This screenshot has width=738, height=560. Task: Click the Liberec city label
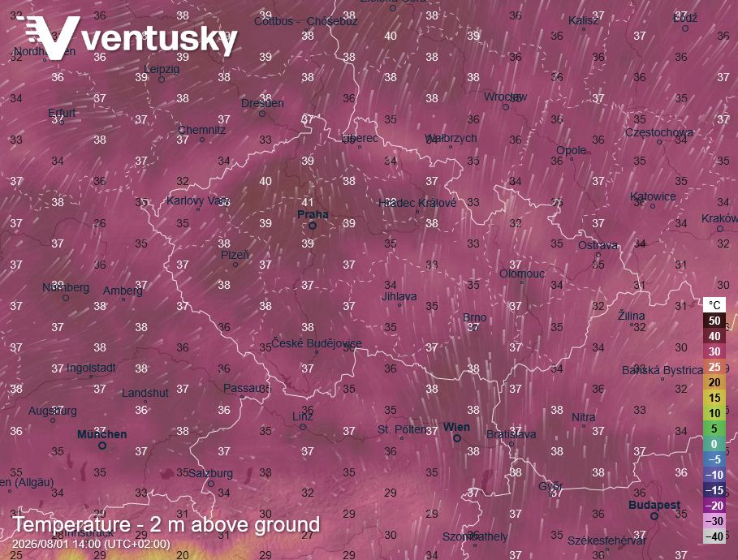360,138
